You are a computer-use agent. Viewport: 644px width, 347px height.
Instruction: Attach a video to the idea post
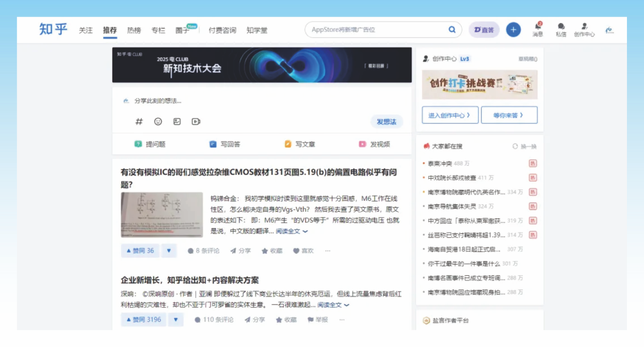coord(196,122)
